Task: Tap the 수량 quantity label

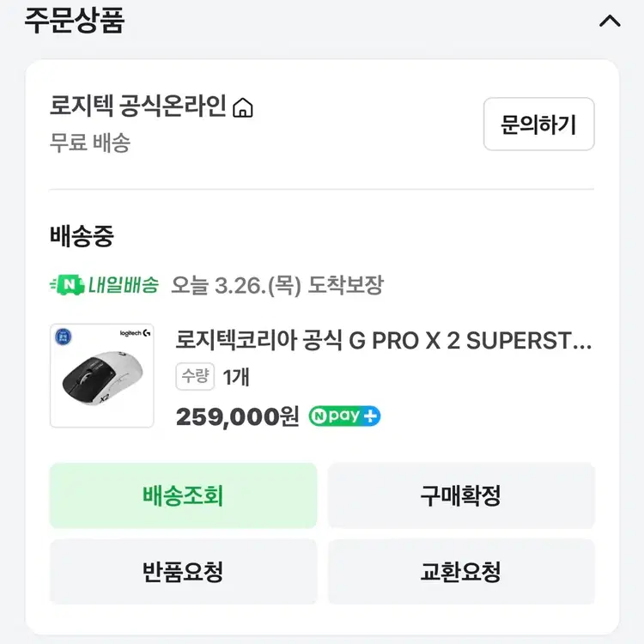Action: click(x=195, y=377)
